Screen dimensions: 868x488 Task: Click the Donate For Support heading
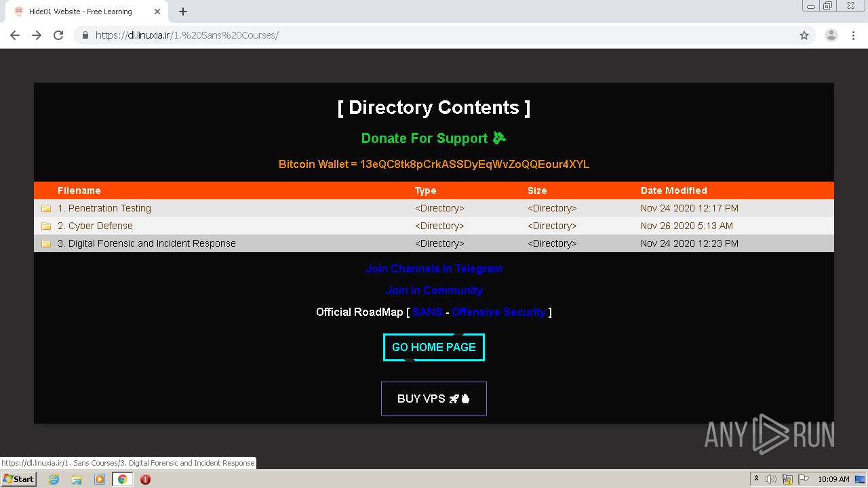[x=434, y=138]
